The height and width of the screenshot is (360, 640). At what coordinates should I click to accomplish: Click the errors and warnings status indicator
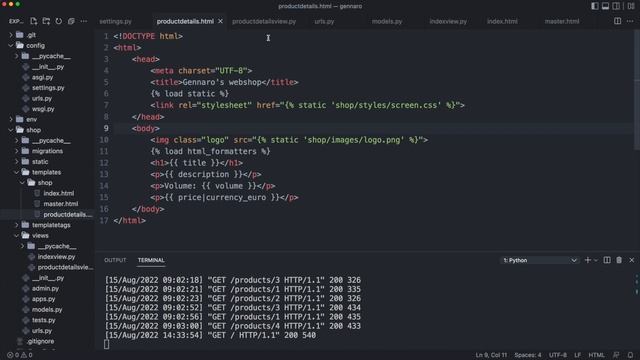[x=20, y=355]
